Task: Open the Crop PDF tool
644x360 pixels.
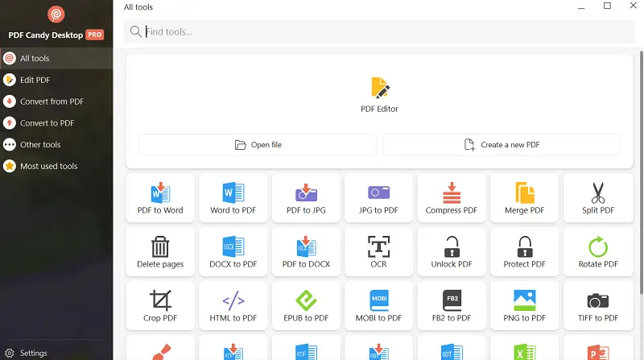Action: [x=160, y=305]
